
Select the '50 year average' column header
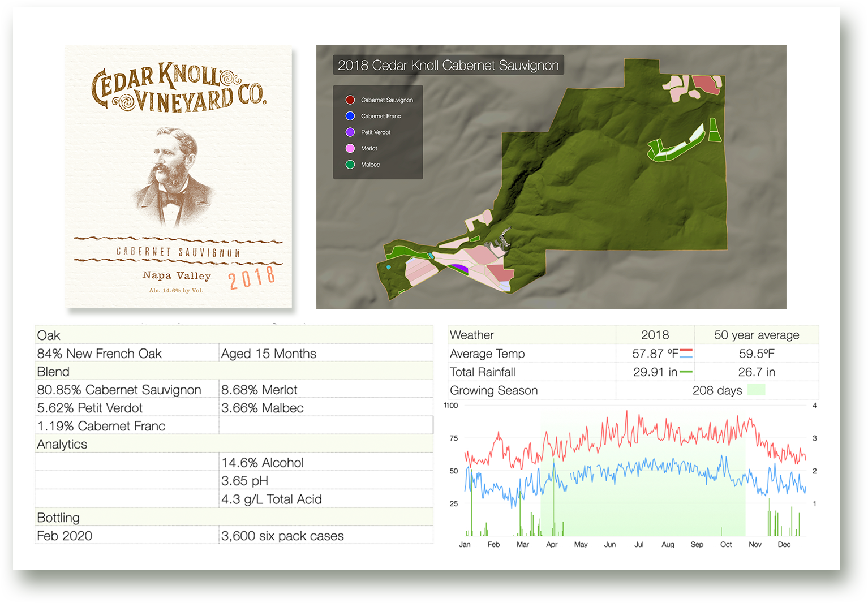point(757,335)
